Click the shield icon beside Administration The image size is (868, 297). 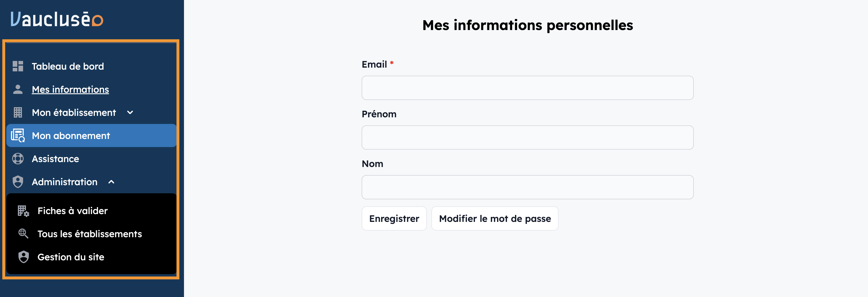pyautogui.click(x=18, y=182)
